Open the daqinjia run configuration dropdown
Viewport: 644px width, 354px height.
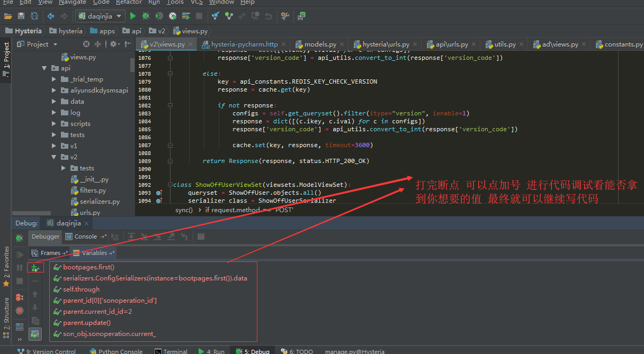[x=101, y=16]
